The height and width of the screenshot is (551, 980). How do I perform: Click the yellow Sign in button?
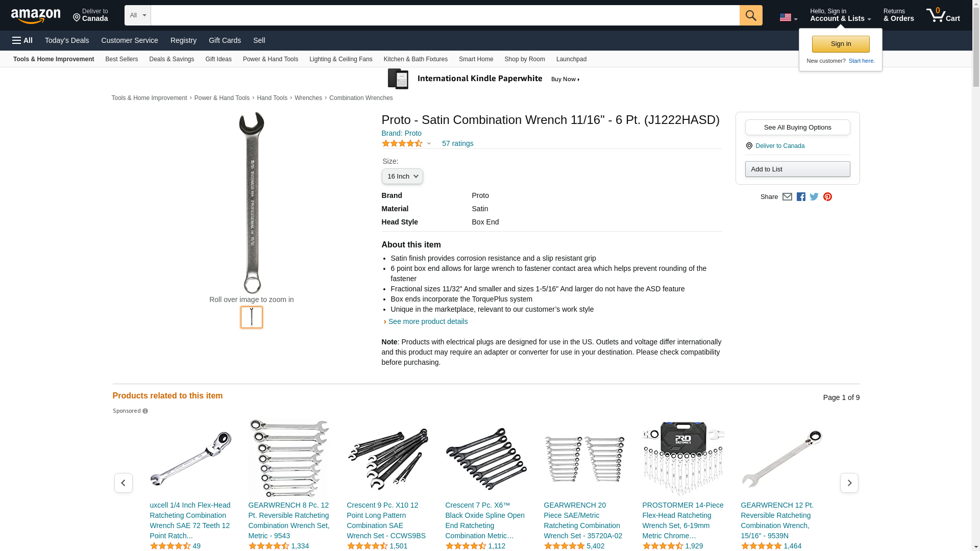pos(841,44)
